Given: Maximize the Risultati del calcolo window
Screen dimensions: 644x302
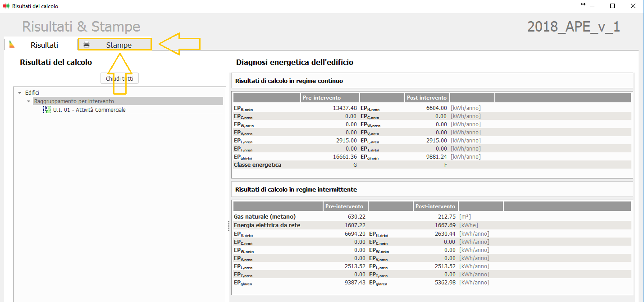Looking at the screenshot, I should (612, 6).
